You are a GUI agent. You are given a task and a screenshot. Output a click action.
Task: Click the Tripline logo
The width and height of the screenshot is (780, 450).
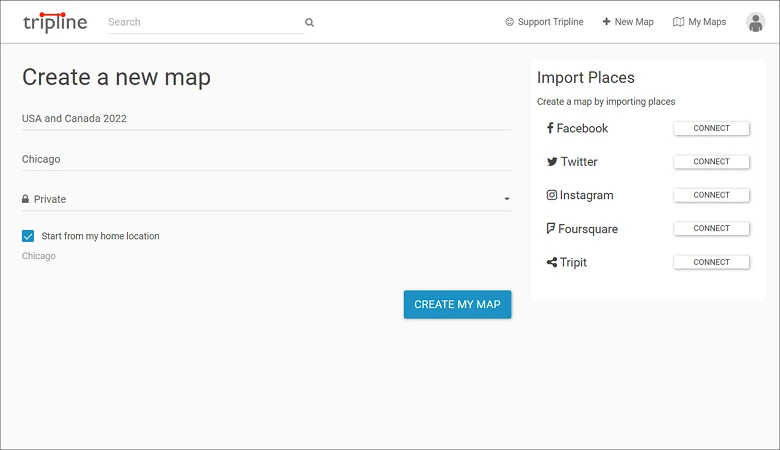(x=55, y=22)
